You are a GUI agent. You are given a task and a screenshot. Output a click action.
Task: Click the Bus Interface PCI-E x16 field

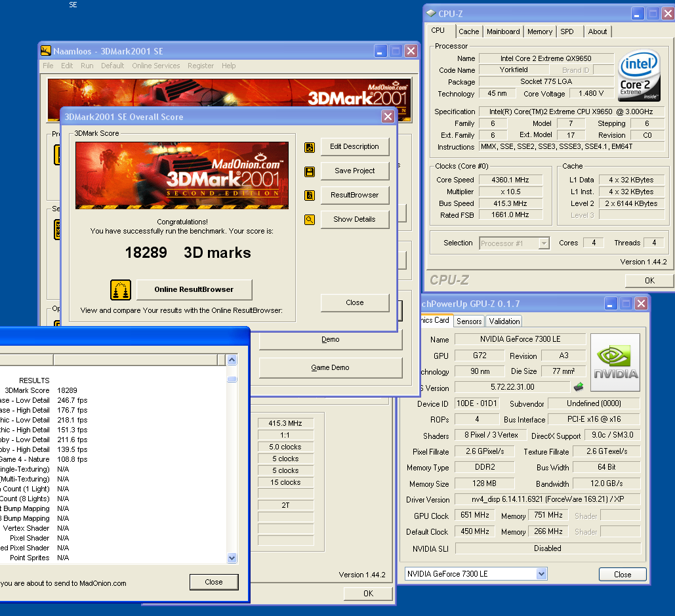coord(594,419)
